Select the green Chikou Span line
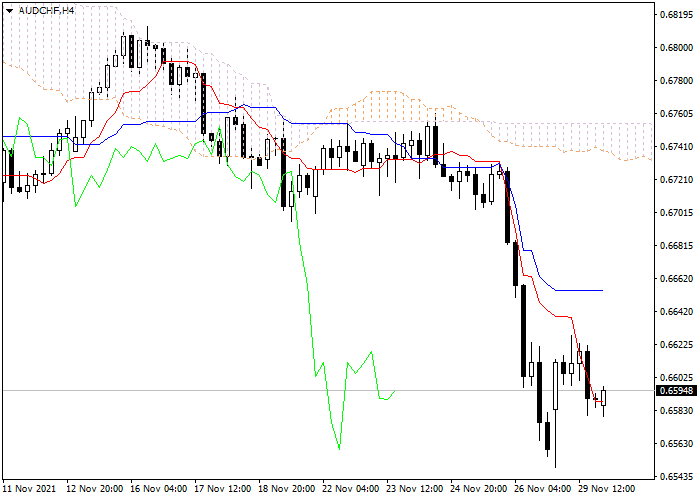 pyautogui.click(x=308, y=286)
